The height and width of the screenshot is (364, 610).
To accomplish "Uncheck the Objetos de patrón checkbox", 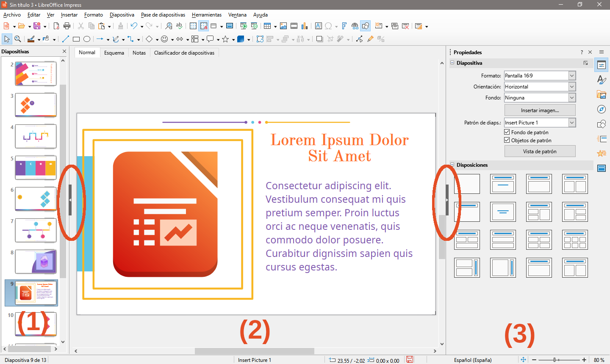I will (507, 140).
